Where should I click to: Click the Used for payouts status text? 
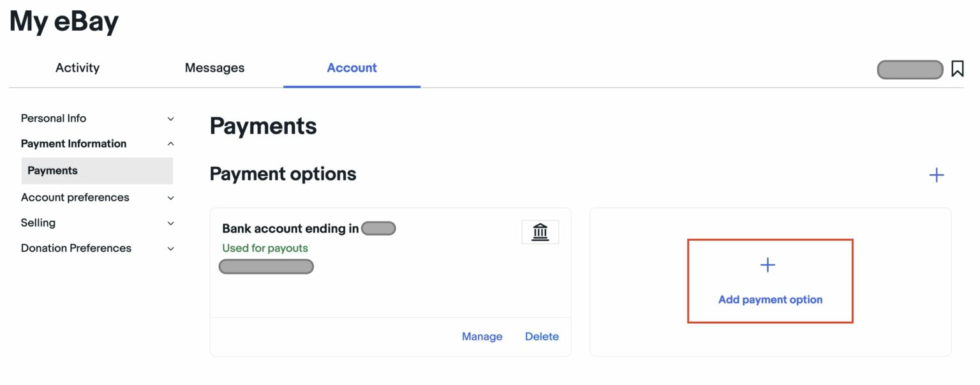click(265, 248)
